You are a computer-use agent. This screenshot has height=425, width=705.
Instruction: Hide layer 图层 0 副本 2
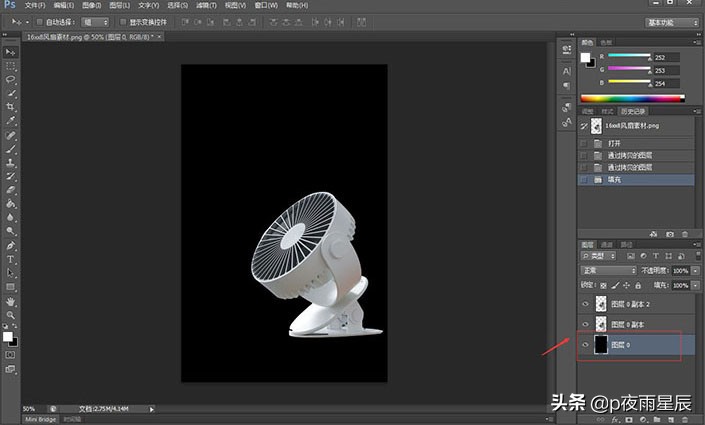[x=585, y=303]
